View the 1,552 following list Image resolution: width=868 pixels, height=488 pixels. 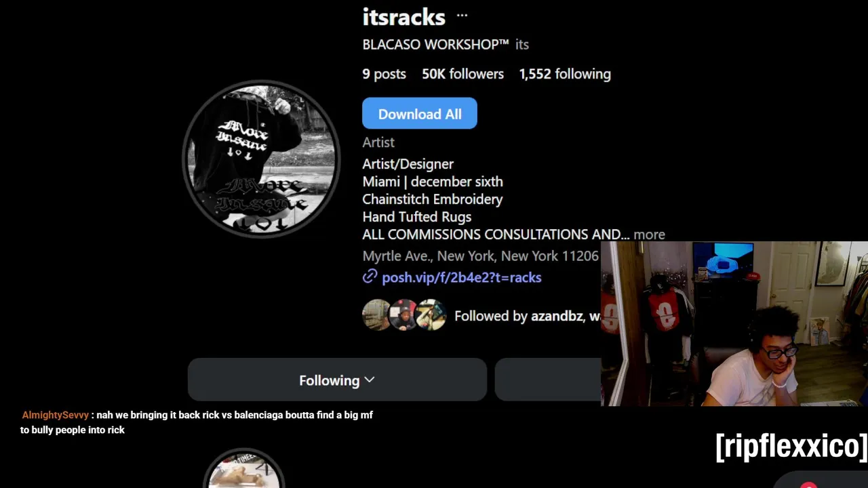565,74
